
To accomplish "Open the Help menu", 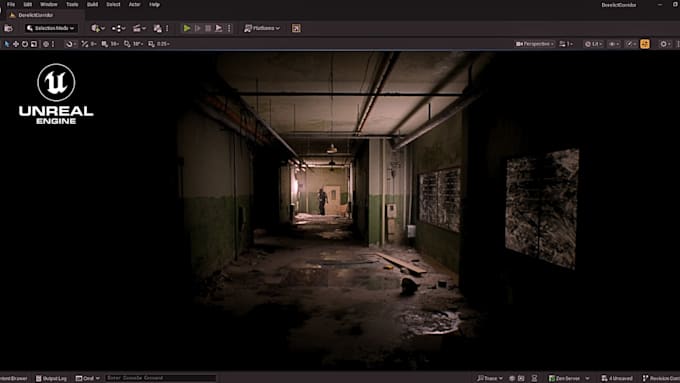I will 154,4.
